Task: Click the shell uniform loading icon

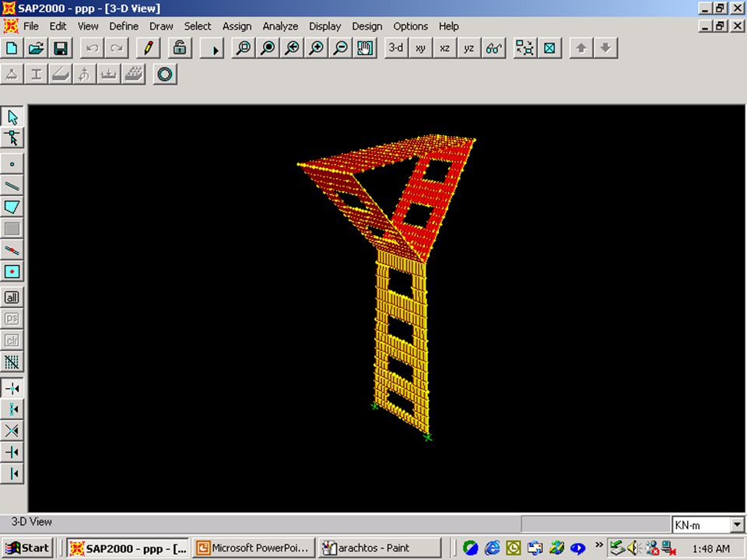Action: pos(133,75)
